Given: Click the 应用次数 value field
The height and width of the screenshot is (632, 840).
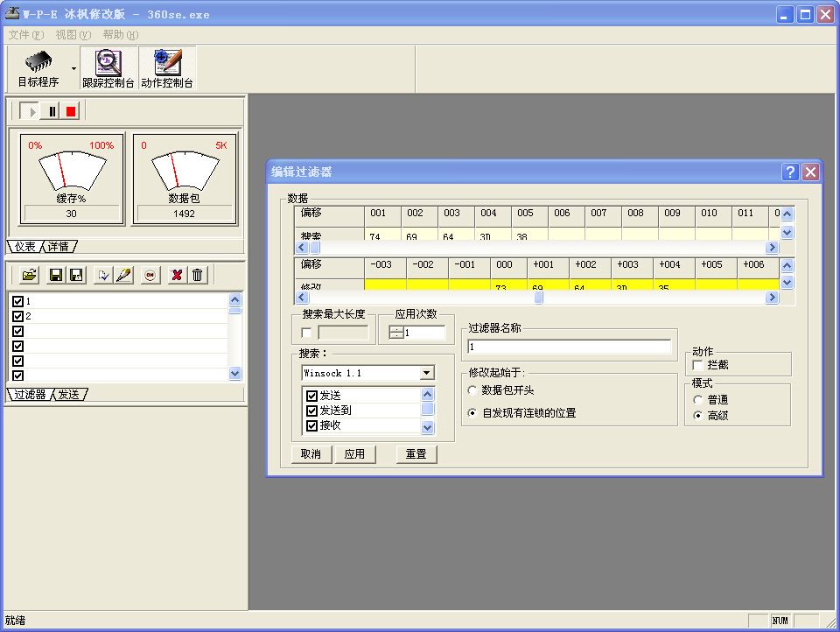Looking at the screenshot, I should [x=424, y=333].
